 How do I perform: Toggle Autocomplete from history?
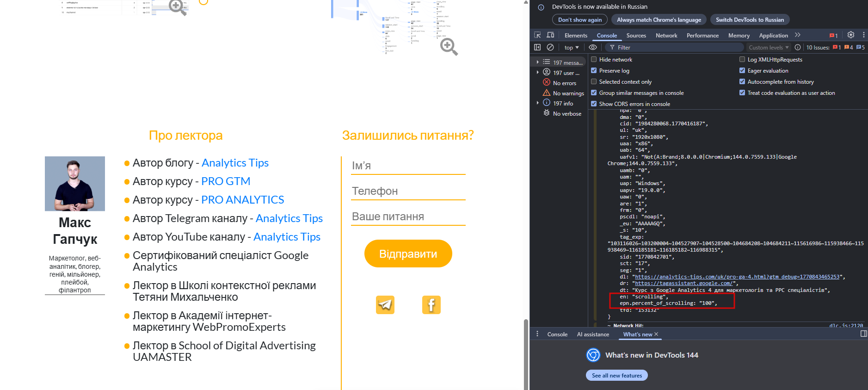point(742,81)
